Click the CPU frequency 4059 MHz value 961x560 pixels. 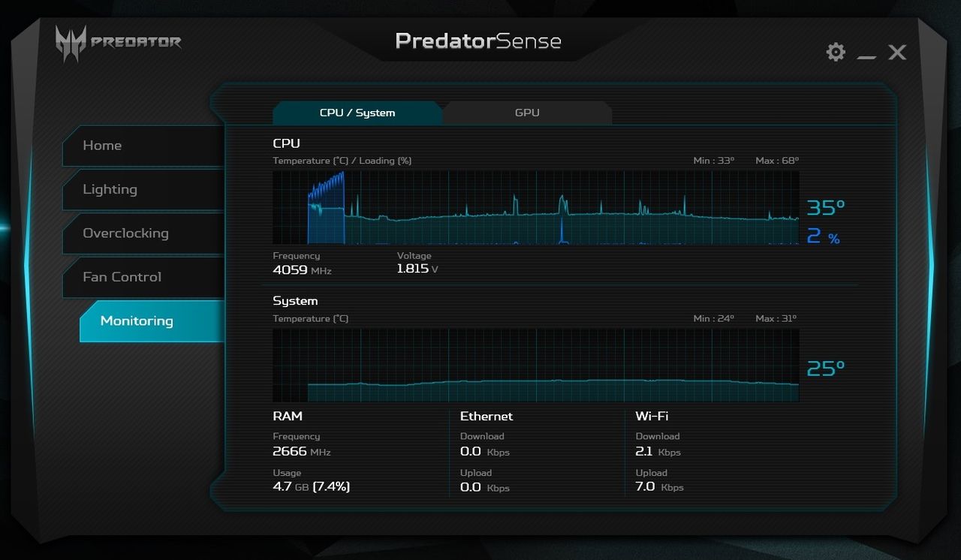[x=302, y=269]
